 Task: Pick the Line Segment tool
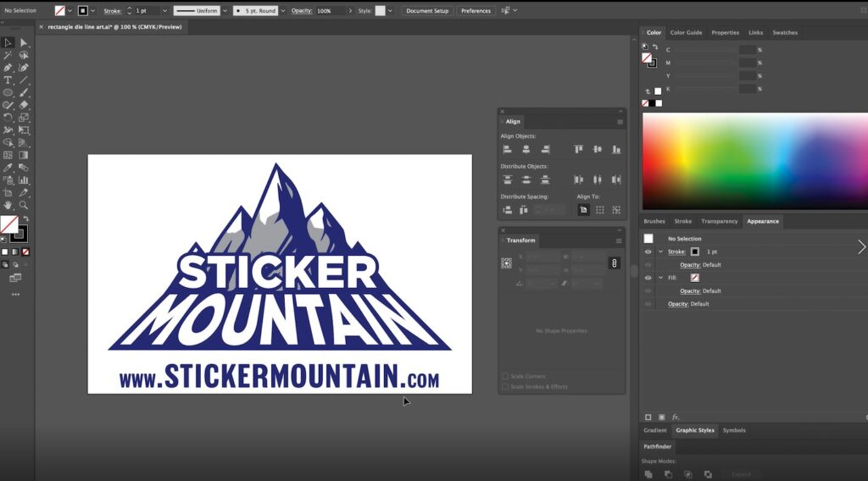click(23, 80)
